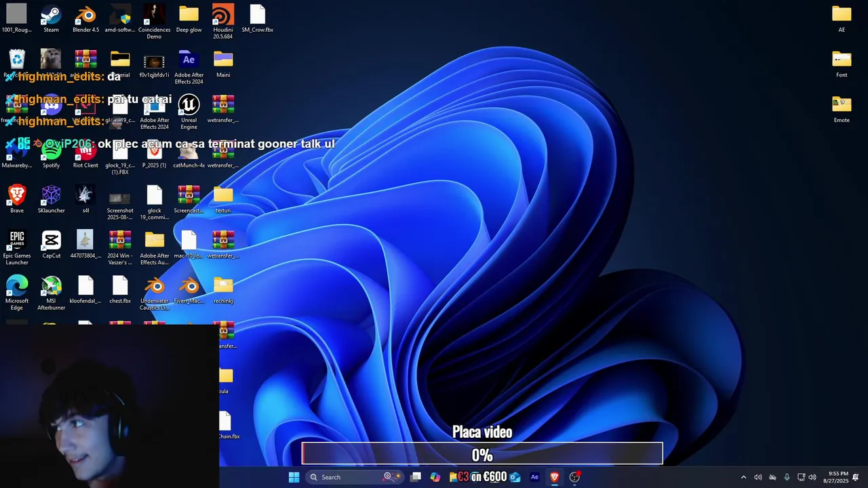Select the glock_19_c... (1).FBX file
Image resolution: width=868 pixels, height=488 pixels.
(x=120, y=157)
